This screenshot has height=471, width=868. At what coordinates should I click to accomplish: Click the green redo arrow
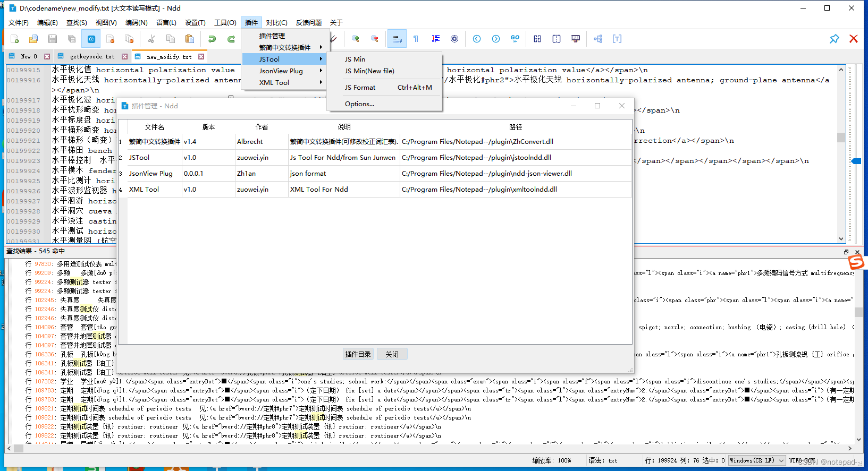point(231,39)
